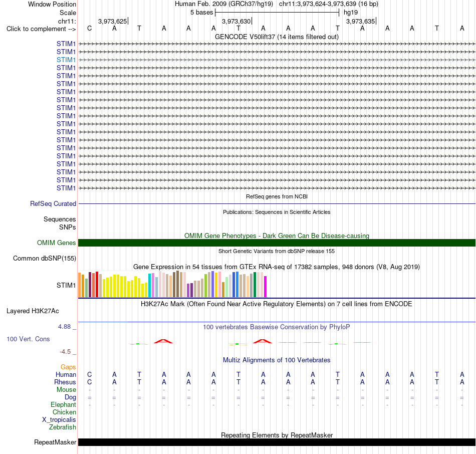Click the 'RefSeq Curated' track label
The height and width of the screenshot is (454, 476).
click(53, 204)
